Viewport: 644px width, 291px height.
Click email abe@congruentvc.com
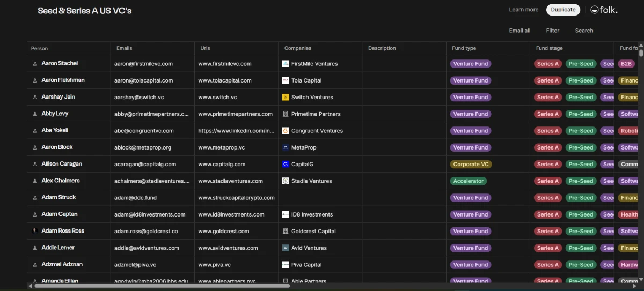[144, 131]
